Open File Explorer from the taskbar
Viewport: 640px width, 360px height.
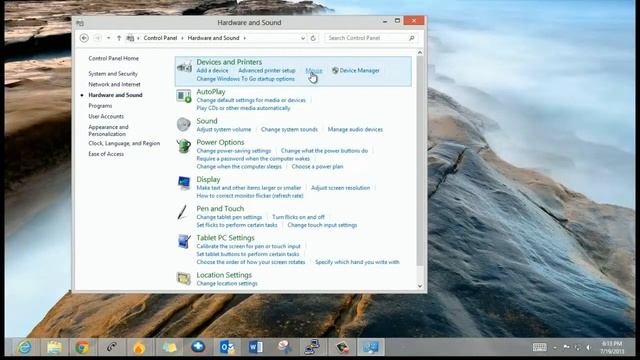coord(54,347)
